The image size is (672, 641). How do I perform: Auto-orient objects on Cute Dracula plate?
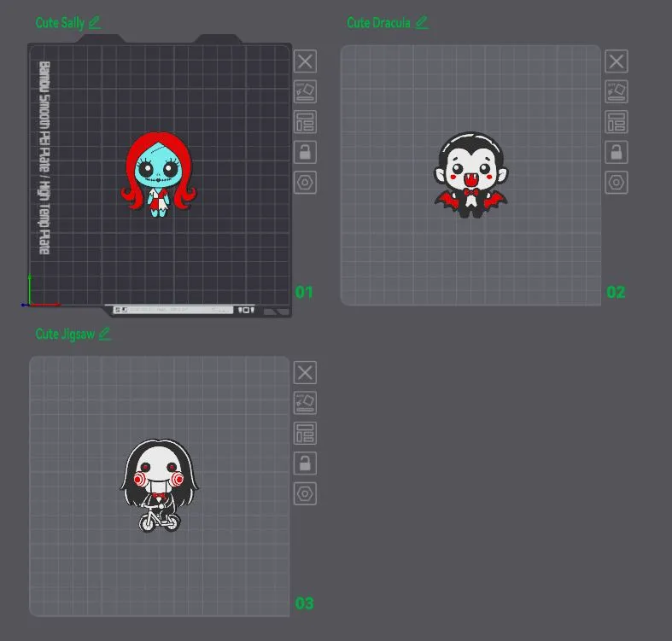(616, 91)
